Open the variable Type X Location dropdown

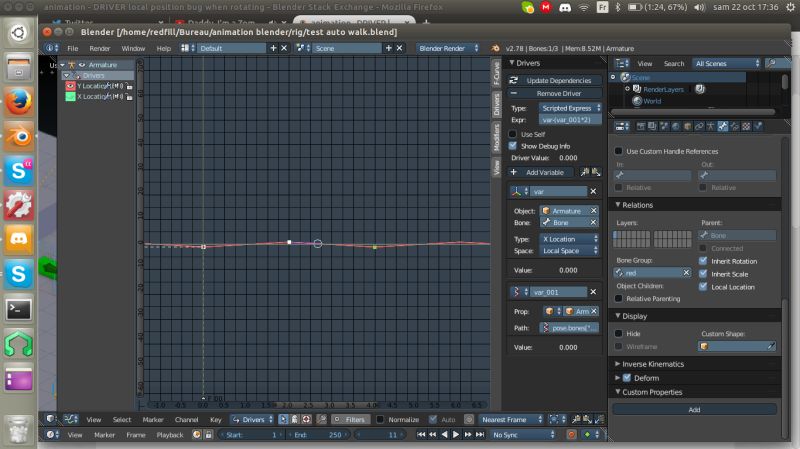click(x=569, y=239)
